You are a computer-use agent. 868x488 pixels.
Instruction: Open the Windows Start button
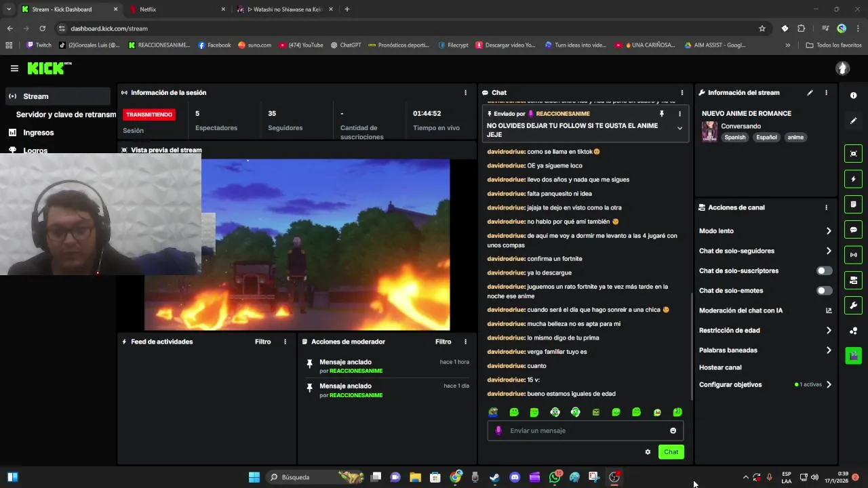point(254,477)
